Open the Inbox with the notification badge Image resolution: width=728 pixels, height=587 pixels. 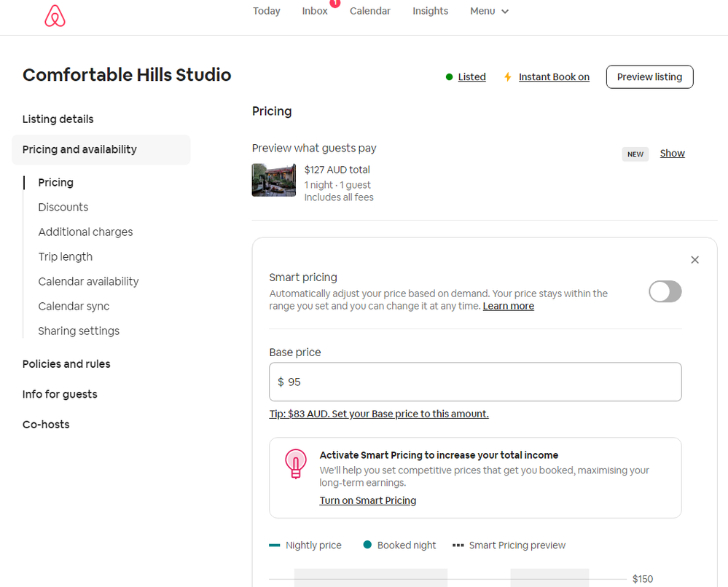[315, 11]
